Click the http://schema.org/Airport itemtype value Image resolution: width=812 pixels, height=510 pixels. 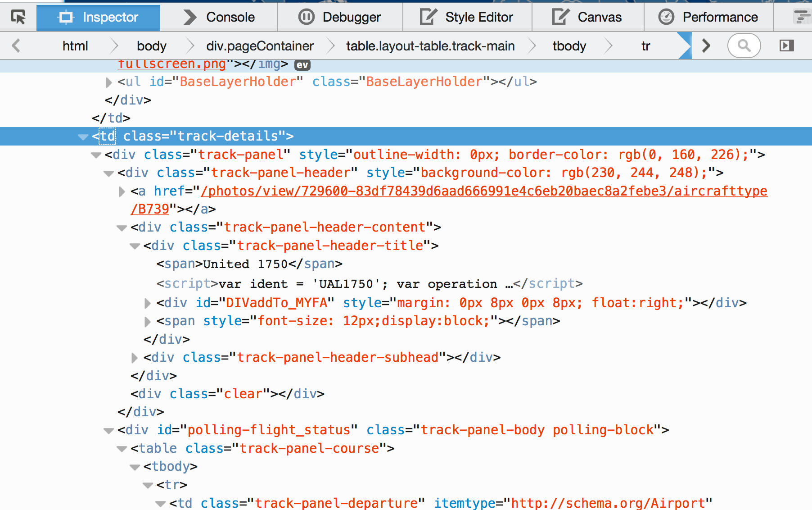(x=608, y=503)
